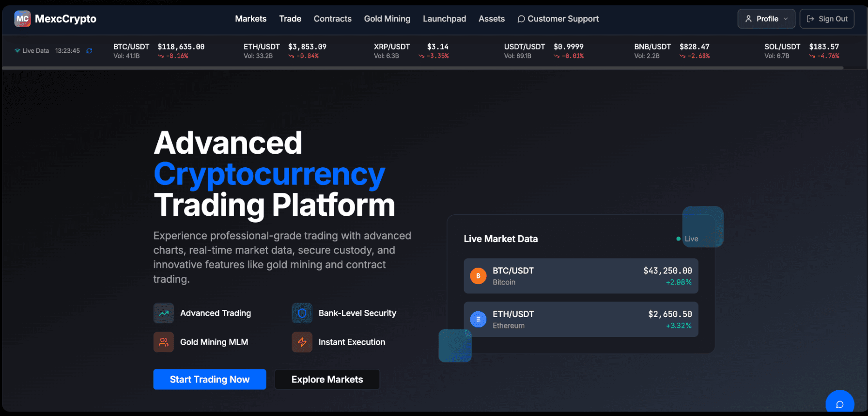The width and height of the screenshot is (868, 416).
Task: Click the $43,250.00 price in market card
Action: [667, 271]
